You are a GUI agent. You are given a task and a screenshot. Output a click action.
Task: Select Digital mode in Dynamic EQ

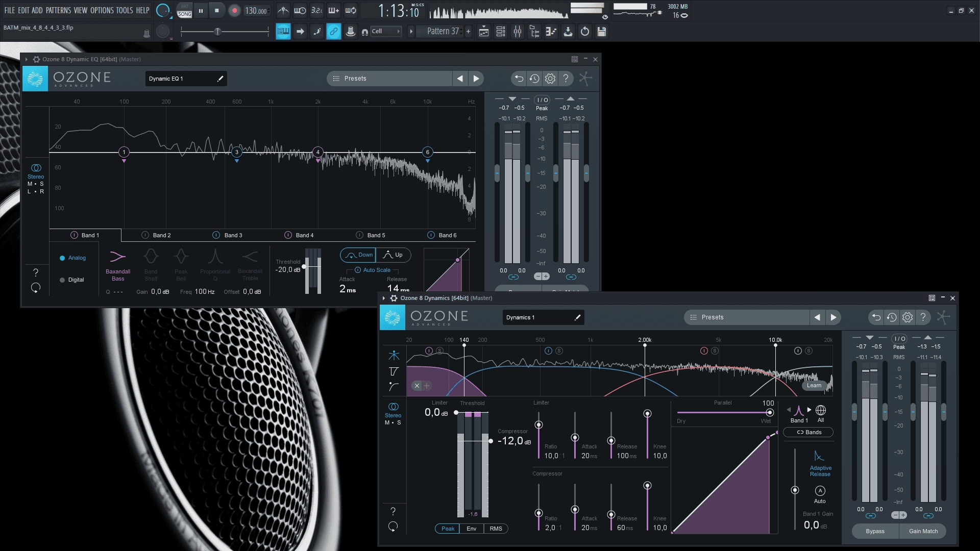[72, 280]
